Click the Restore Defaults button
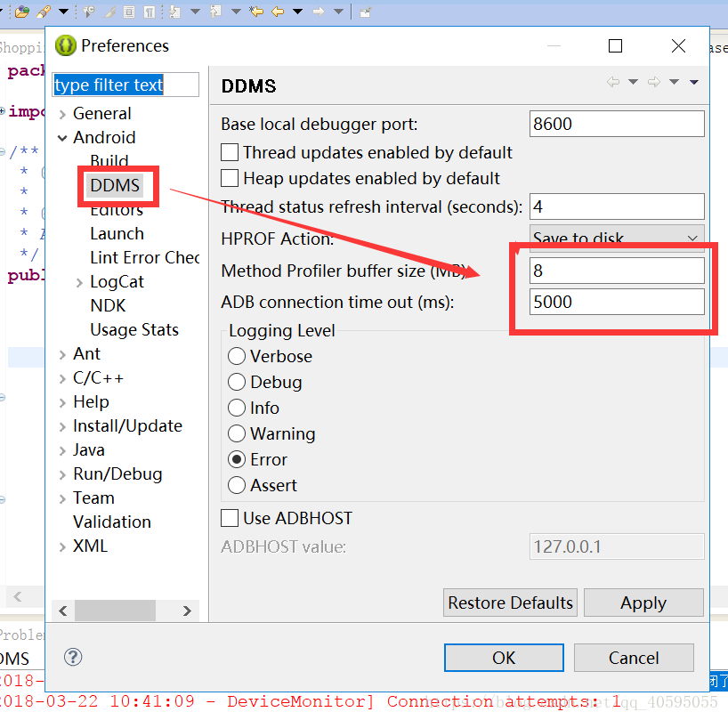 click(510, 603)
